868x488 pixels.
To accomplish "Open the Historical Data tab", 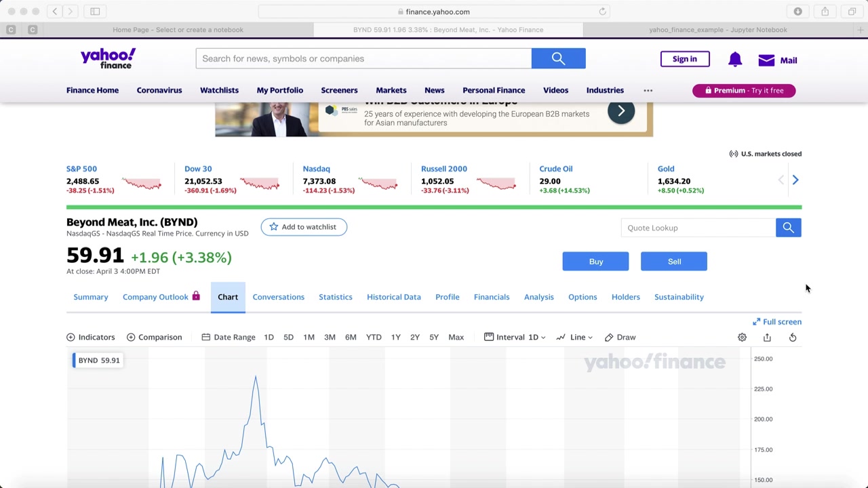I will click(x=394, y=297).
